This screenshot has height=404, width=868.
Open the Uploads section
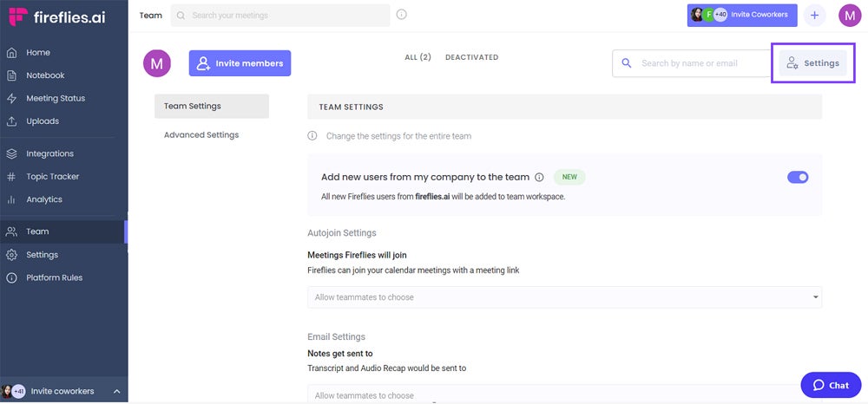[x=42, y=121]
